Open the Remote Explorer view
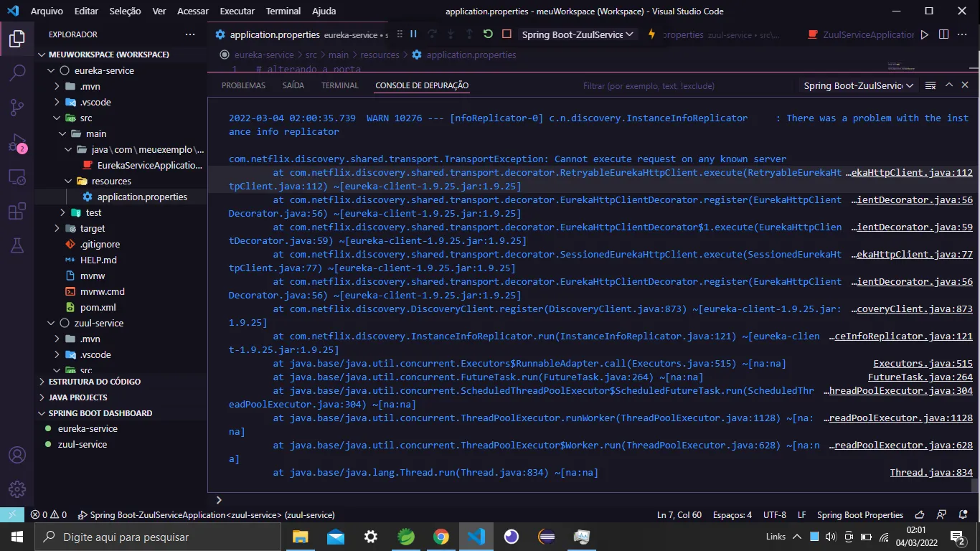The width and height of the screenshot is (980, 551). pyautogui.click(x=17, y=176)
